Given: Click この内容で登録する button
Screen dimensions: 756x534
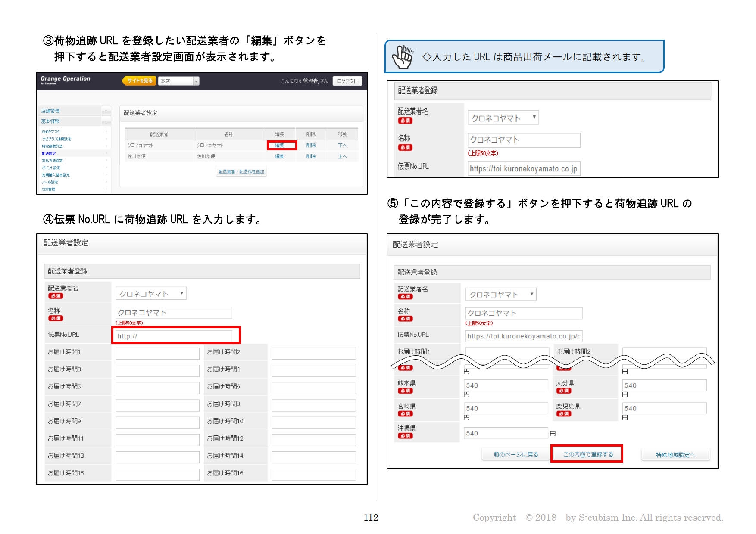Looking at the screenshot, I should 587,454.
